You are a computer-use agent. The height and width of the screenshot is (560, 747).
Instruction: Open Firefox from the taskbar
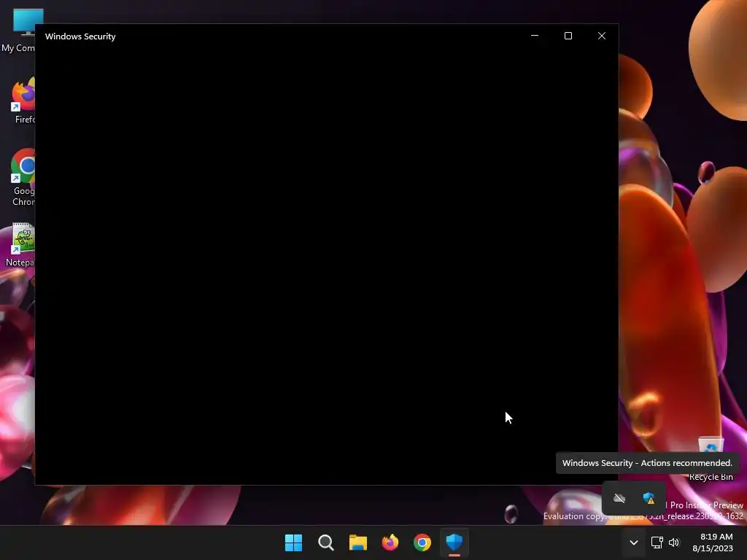390,542
